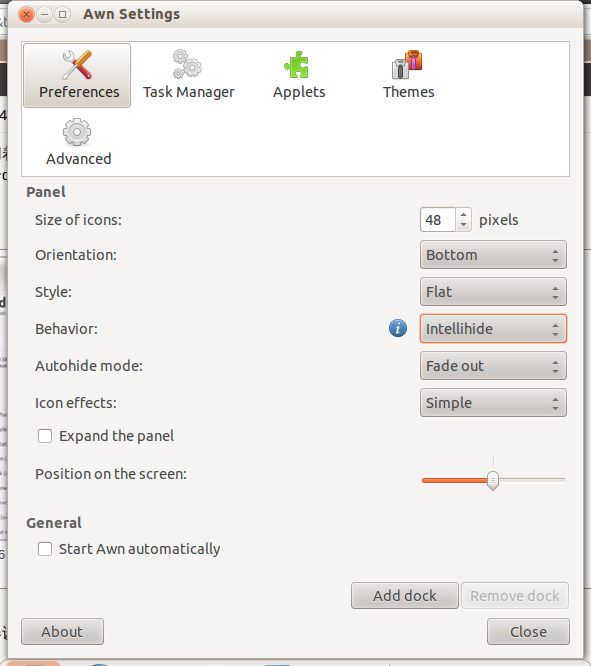Click the Position on the screen slider handle
Image resolution: width=591 pixels, height=666 pixels.
click(493, 480)
